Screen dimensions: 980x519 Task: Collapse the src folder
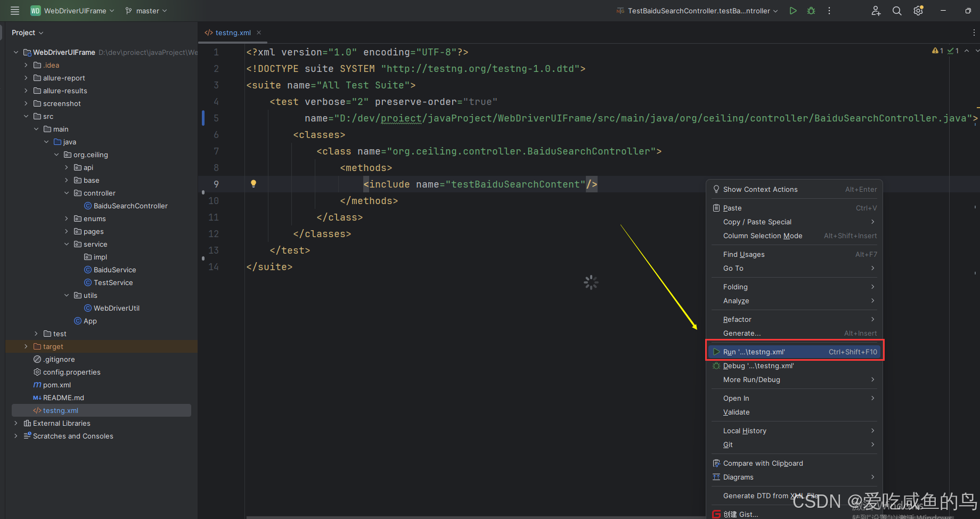pyautogui.click(x=26, y=116)
